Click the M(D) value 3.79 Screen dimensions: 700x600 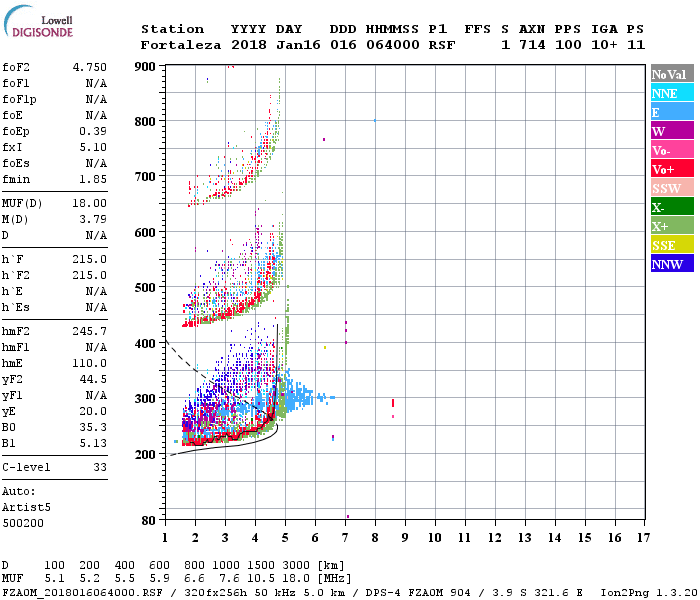[x=93, y=219]
